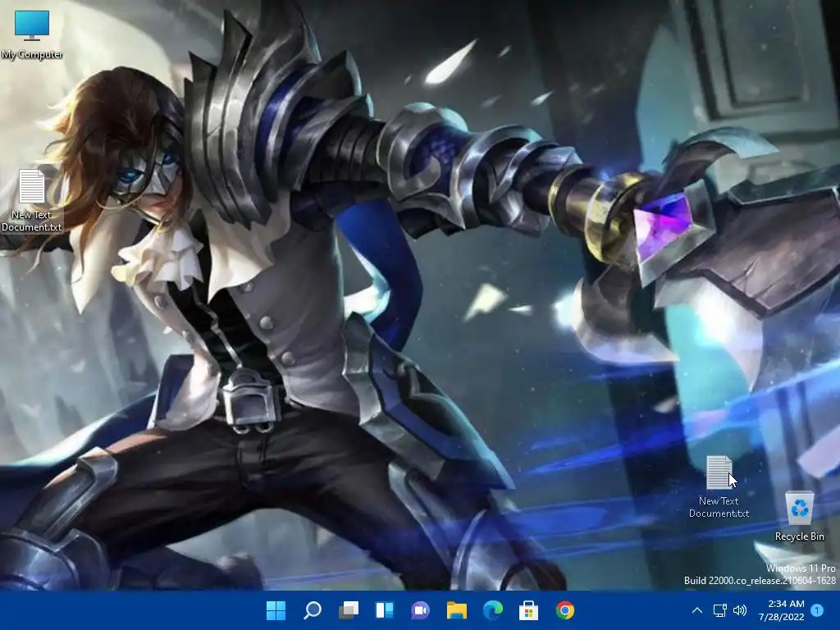The image size is (840, 630).
Task: Open the clock and calendar flyout
Action: (x=781, y=610)
